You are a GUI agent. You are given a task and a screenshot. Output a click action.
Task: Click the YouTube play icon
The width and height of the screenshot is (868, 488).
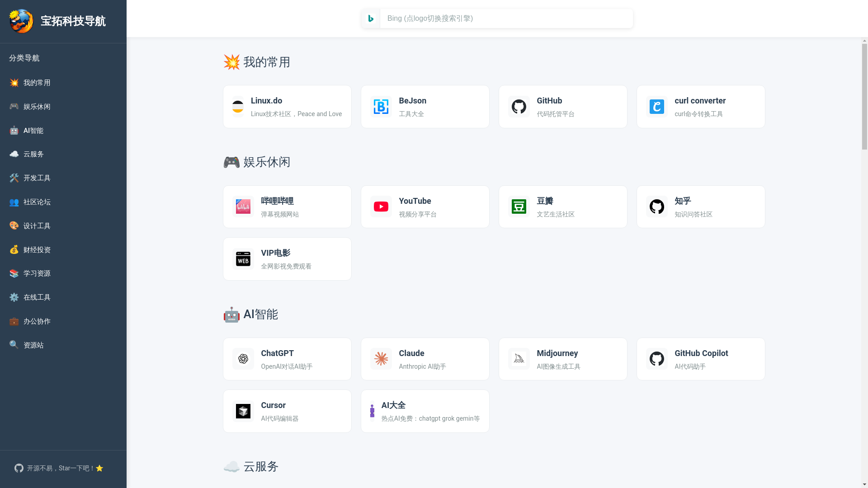[x=381, y=206]
